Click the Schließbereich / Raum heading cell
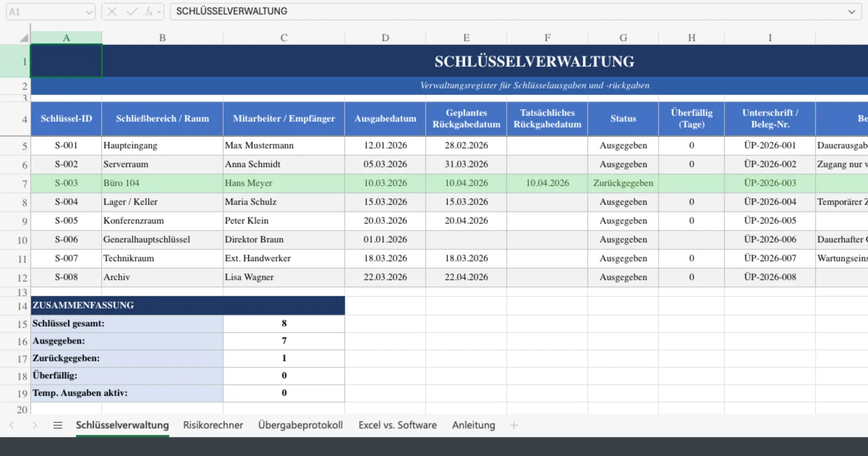The width and height of the screenshot is (868, 456). (x=162, y=118)
